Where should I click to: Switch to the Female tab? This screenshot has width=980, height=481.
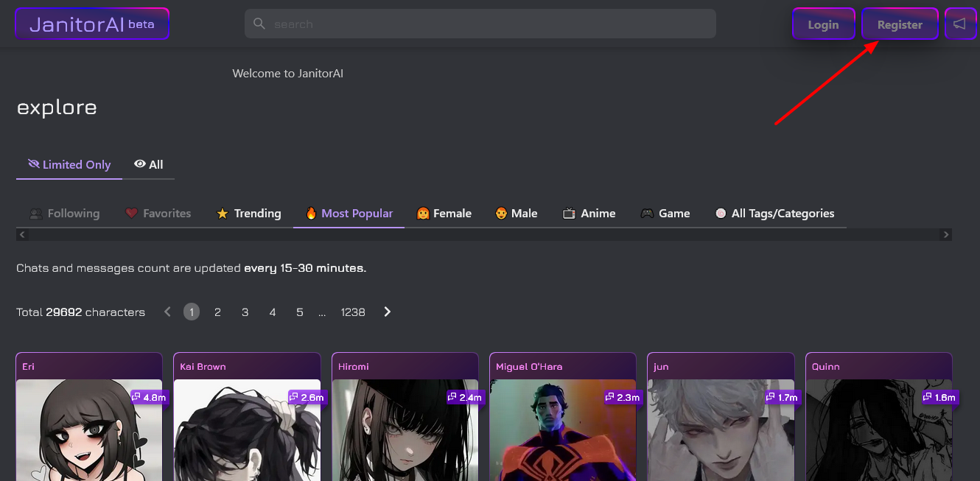[x=444, y=214]
